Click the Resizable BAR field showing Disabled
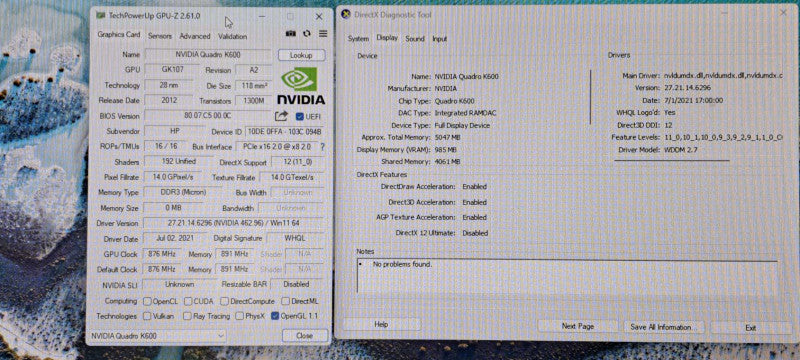The width and height of the screenshot is (800, 360). tap(296, 284)
